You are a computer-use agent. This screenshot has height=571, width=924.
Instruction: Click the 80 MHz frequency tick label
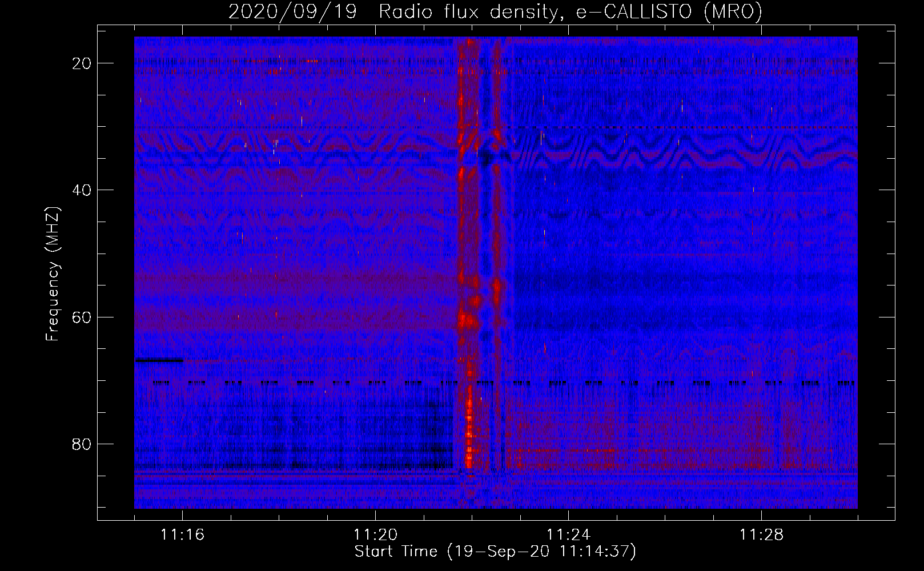(82, 444)
